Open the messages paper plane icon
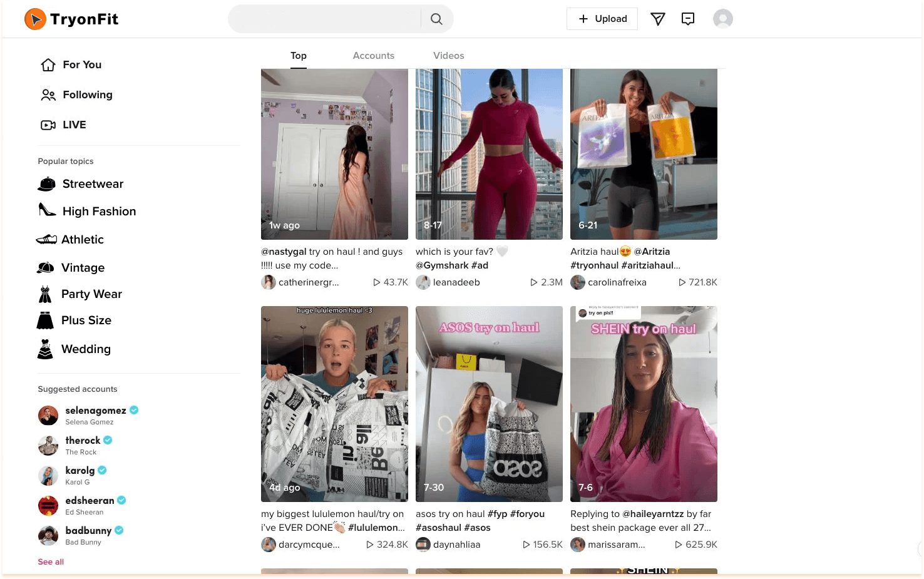The width and height of the screenshot is (924, 579). point(657,19)
